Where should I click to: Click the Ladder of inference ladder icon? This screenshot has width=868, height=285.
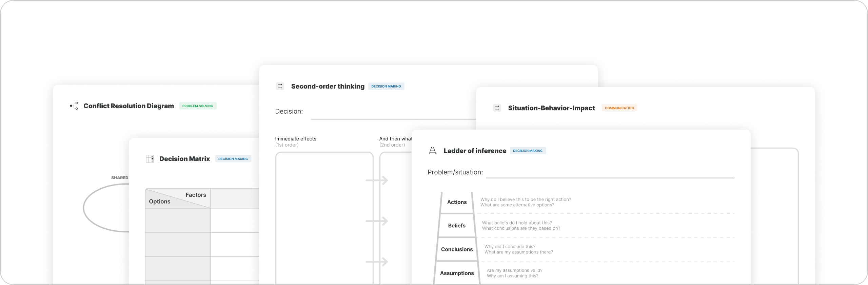point(433,151)
